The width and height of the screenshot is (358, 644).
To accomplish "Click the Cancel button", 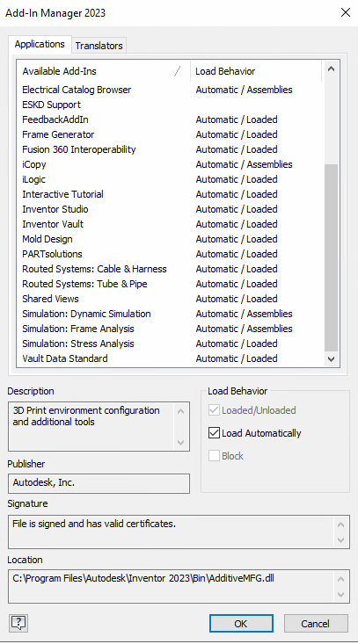I will coord(315,624).
